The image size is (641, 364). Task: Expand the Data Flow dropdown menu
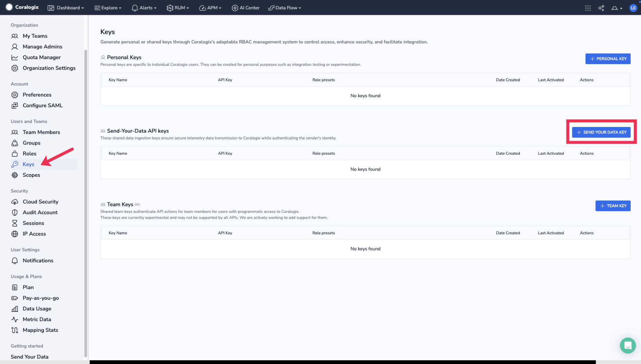[285, 8]
